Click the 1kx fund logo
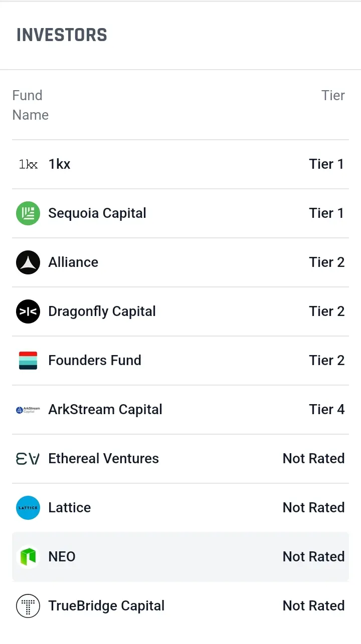Screen dimensions: 361x644 point(28,164)
